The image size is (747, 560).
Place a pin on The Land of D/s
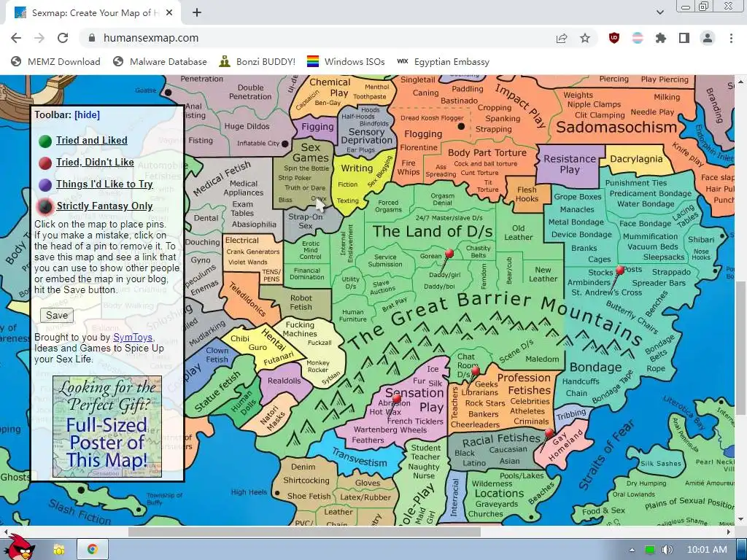433,231
